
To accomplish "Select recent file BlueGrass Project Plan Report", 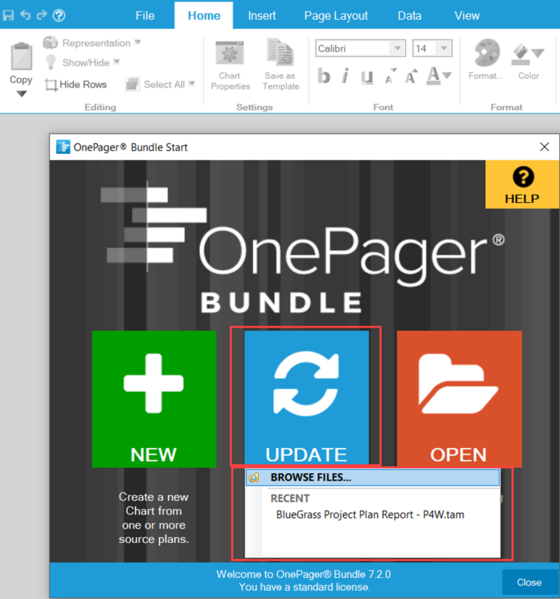I will tap(370, 515).
